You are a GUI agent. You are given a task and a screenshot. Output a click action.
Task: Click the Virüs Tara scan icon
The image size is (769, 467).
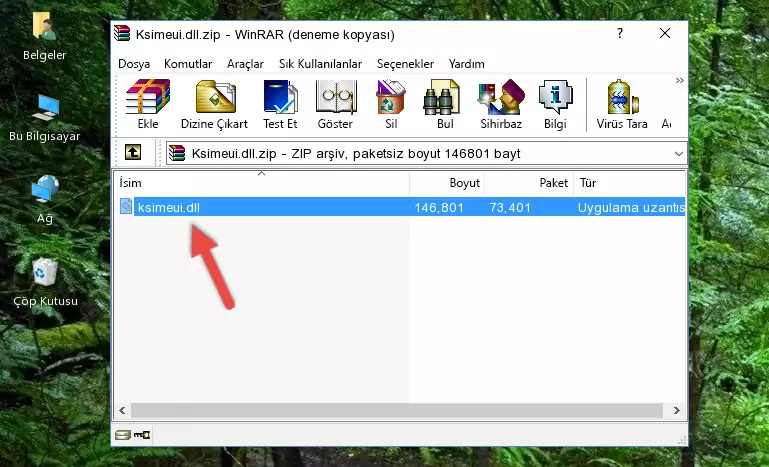[622, 104]
